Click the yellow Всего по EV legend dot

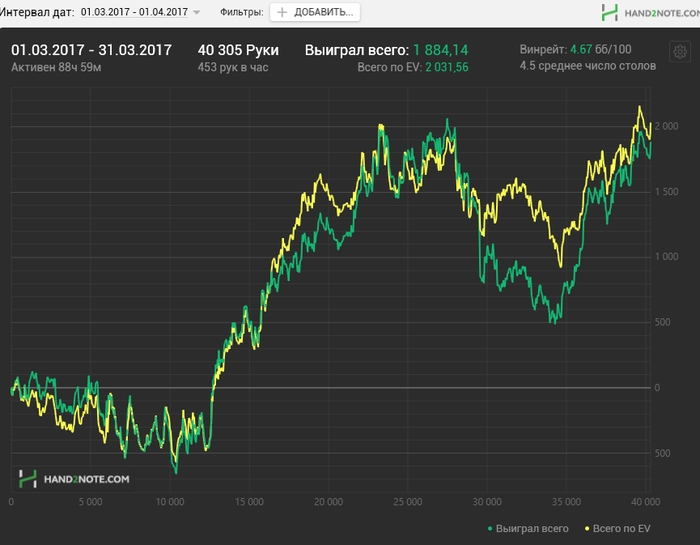587,529
